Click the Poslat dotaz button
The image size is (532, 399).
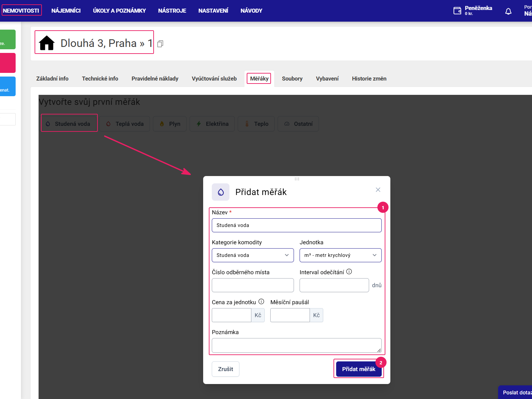pyautogui.click(x=515, y=392)
